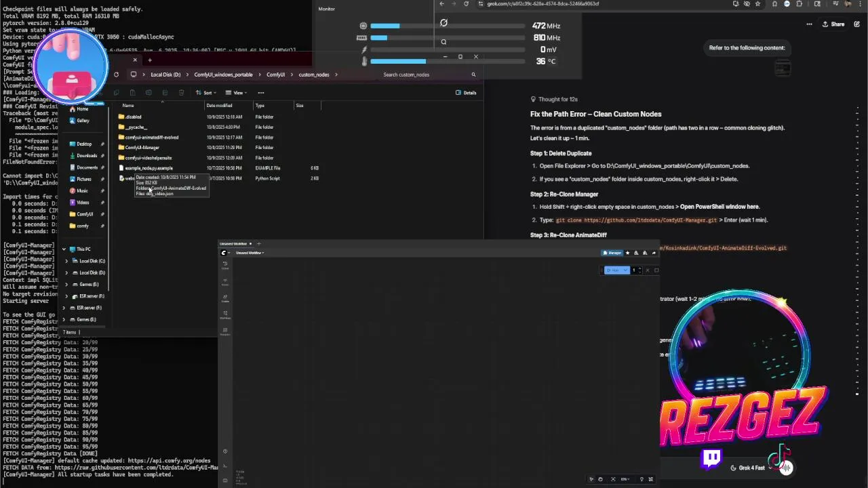Open Downloads in Explorer quick access

[x=83, y=156]
